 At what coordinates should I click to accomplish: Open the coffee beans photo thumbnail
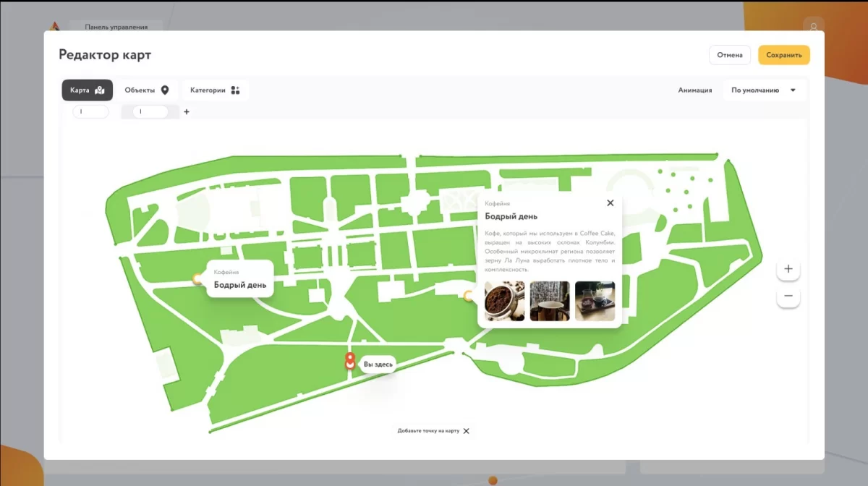pyautogui.click(x=505, y=301)
